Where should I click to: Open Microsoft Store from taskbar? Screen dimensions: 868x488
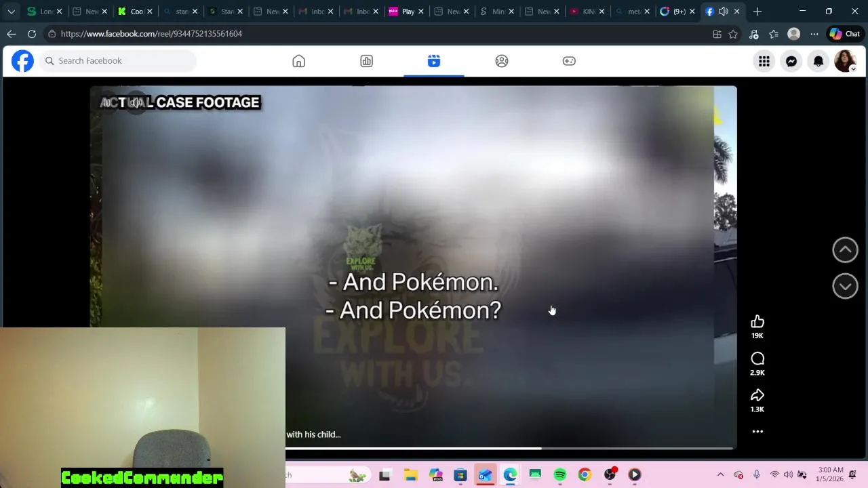pyautogui.click(x=460, y=475)
